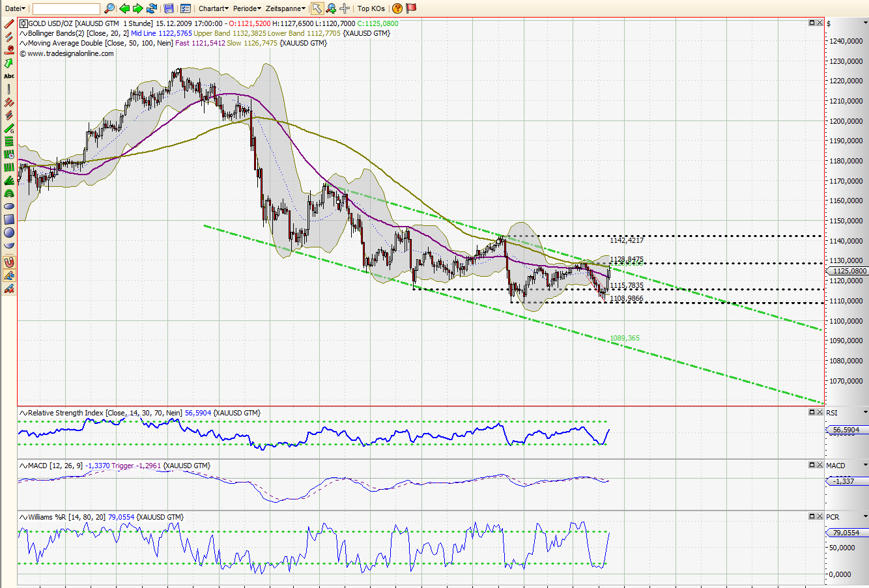The width and height of the screenshot is (869, 588).
Task: Toggle the magnet snap mode
Action: pyautogui.click(x=9, y=262)
